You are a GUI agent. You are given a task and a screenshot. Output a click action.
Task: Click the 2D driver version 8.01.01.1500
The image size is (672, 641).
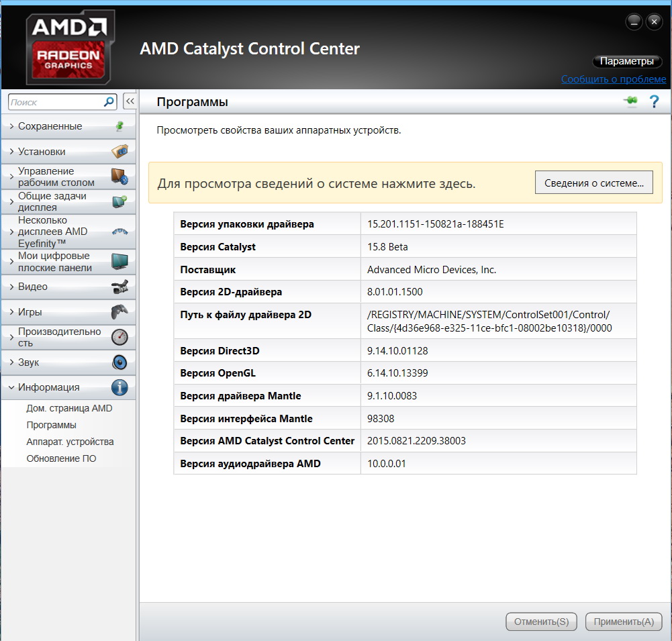pos(395,292)
